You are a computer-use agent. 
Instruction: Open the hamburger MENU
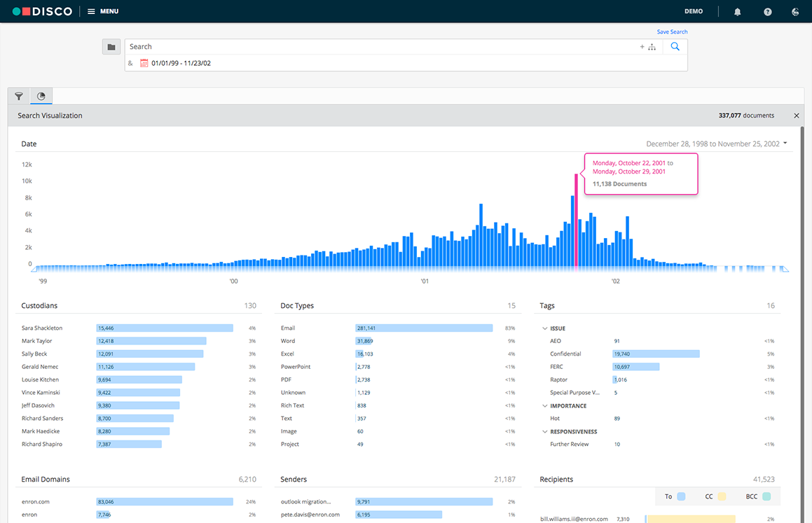tap(102, 11)
